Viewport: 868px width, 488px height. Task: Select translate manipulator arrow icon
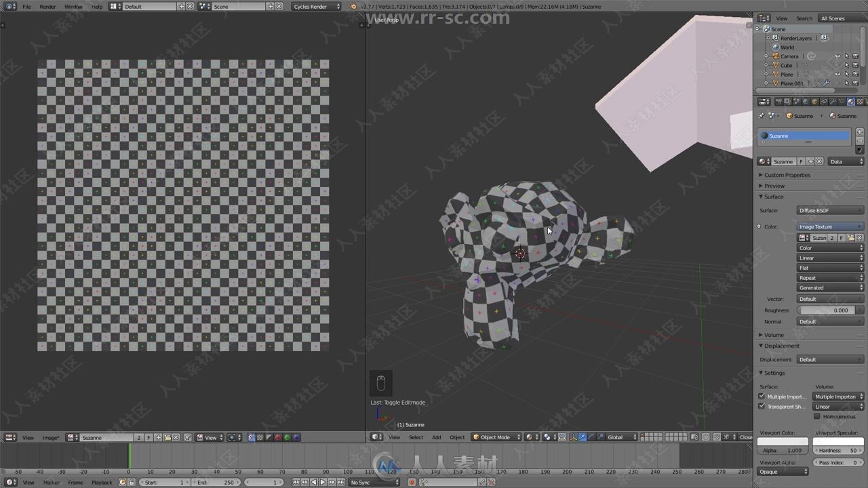(x=583, y=437)
